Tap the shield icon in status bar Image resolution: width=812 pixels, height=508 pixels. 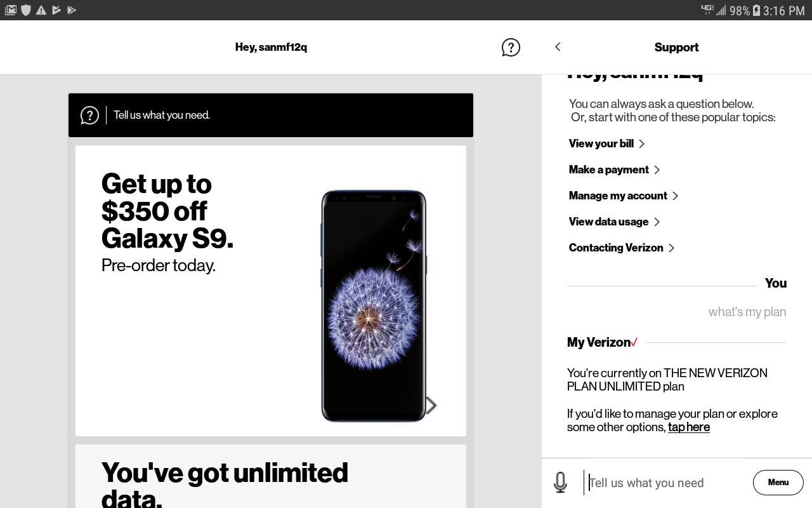(26, 10)
